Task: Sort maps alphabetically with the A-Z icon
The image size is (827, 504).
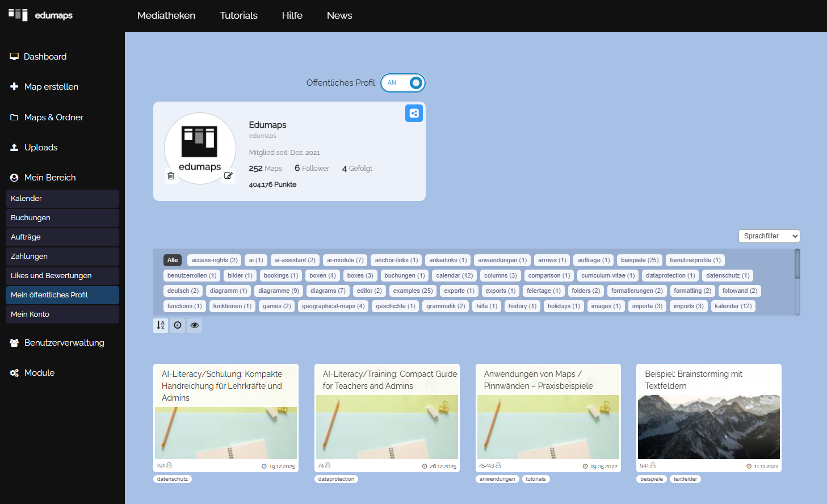Action: [x=161, y=325]
